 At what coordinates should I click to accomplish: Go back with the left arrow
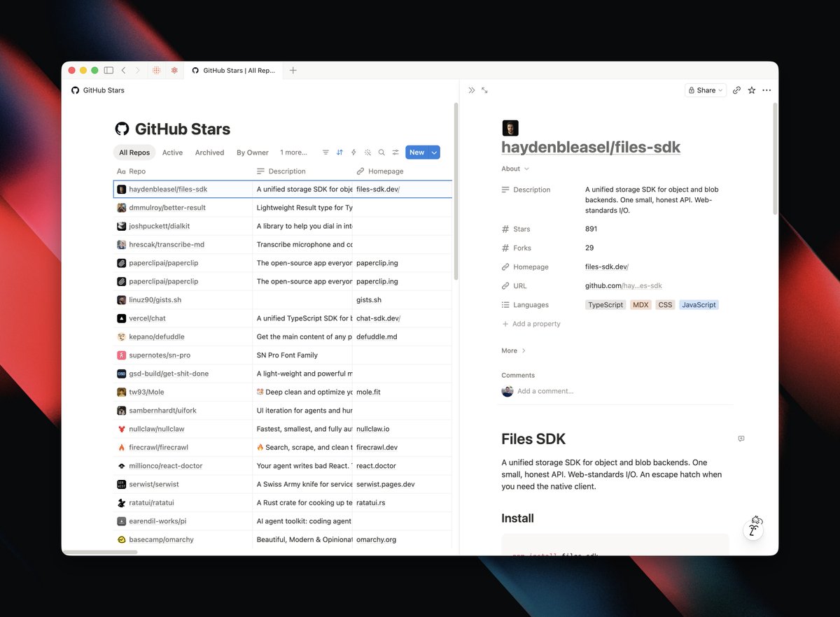pos(124,71)
